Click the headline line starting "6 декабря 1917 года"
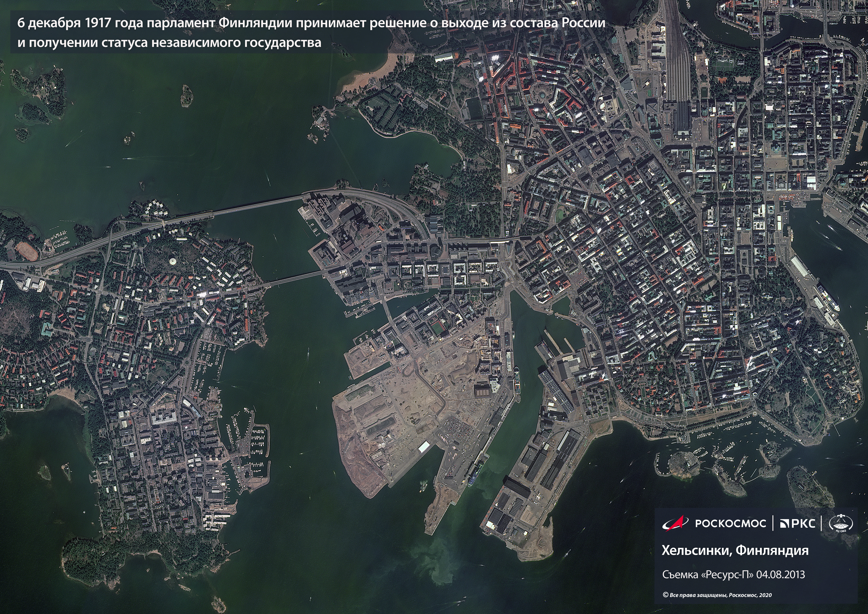The image size is (868, 614). pyautogui.click(x=311, y=23)
